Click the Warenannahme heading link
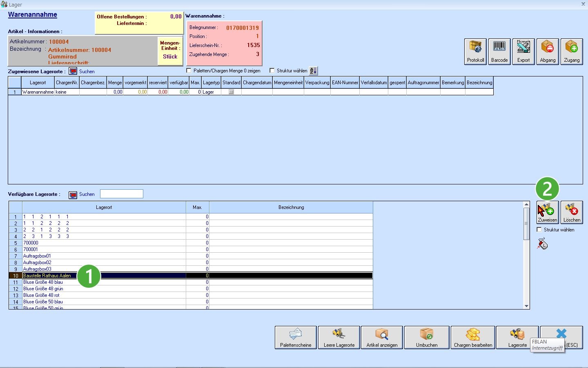This screenshot has width=588, height=368. pos(33,15)
